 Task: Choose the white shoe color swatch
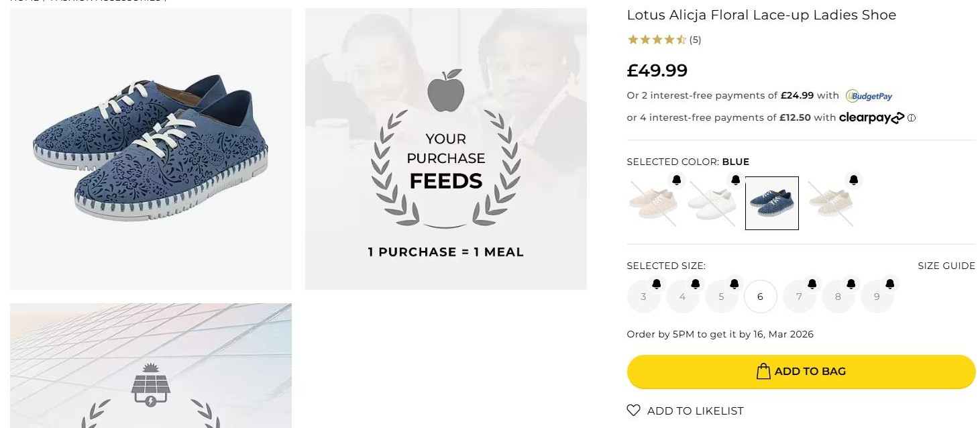point(712,204)
